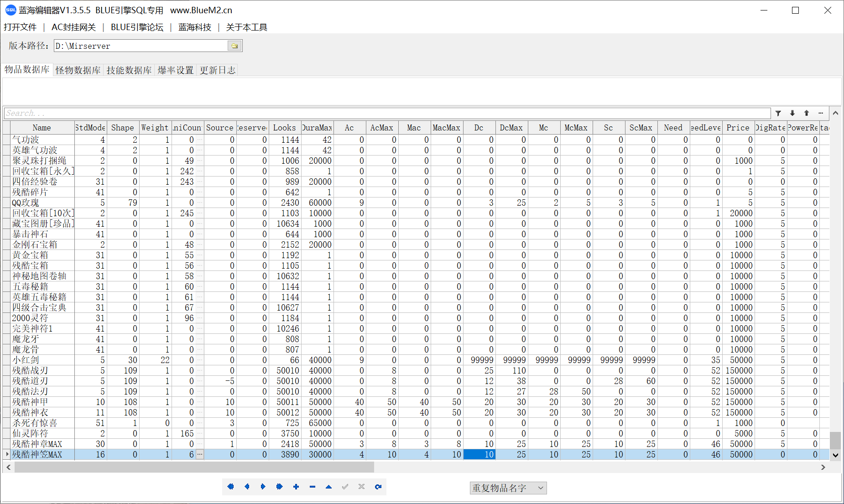Screen dimensions: 844x504
Task: Go to first record in navigator
Action: pyautogui.click(x=230, y=487)
